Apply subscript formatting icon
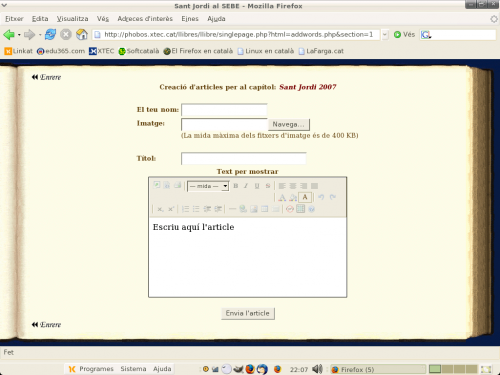The height and width of the screenshot is (375, 500). click(x=160, y=209)
